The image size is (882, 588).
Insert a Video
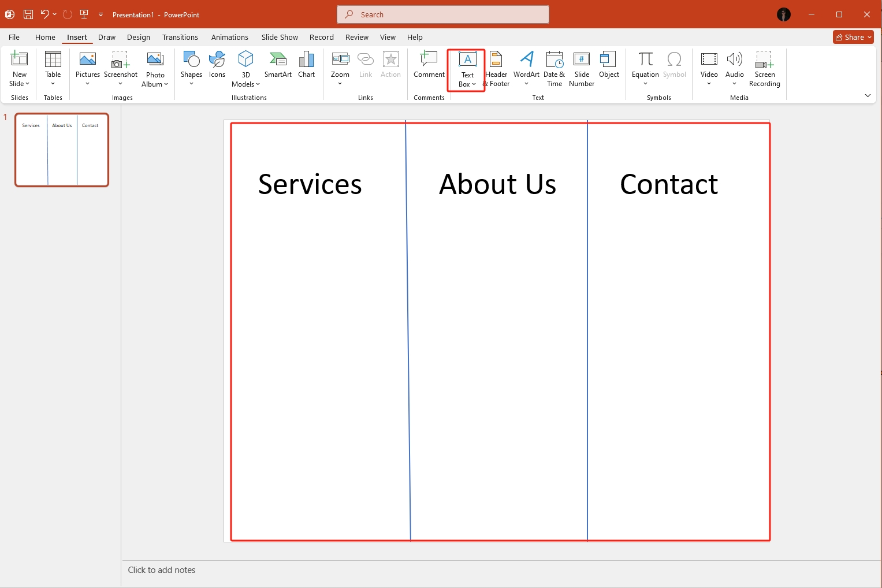[x=709, y=68]
